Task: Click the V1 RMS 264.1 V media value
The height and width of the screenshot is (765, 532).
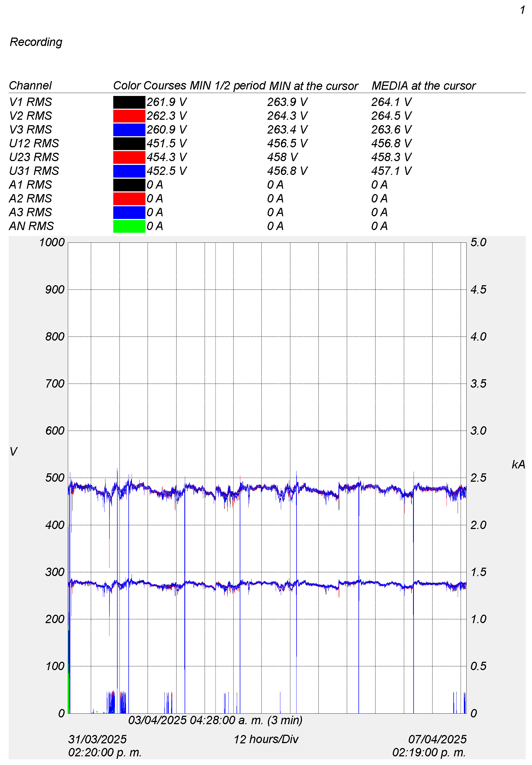Action: [x=391, y=102]
